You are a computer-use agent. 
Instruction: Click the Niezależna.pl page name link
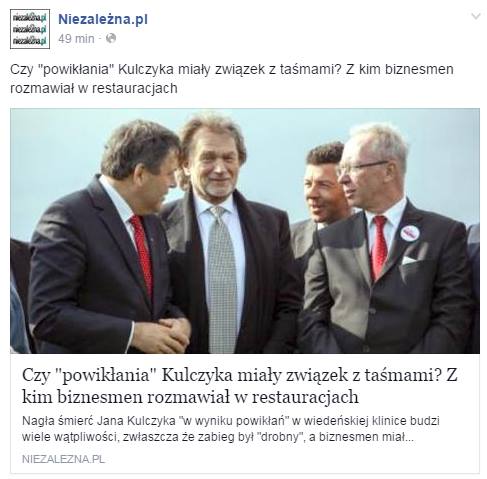coord(103,19)
